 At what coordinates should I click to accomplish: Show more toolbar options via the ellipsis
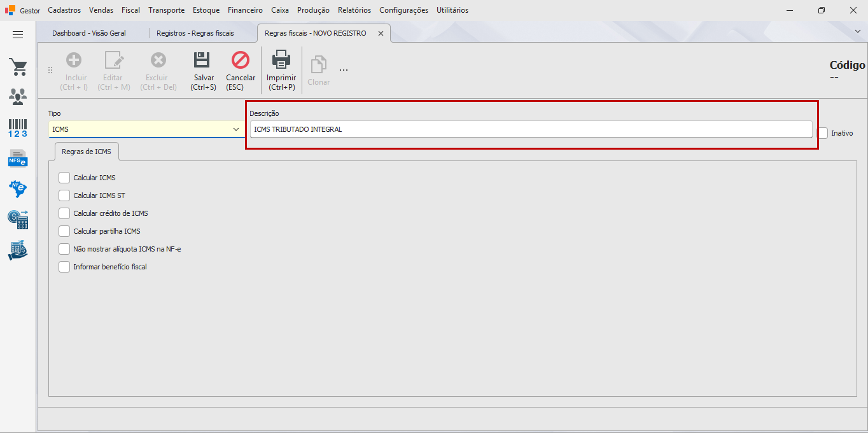click(344, 69)
